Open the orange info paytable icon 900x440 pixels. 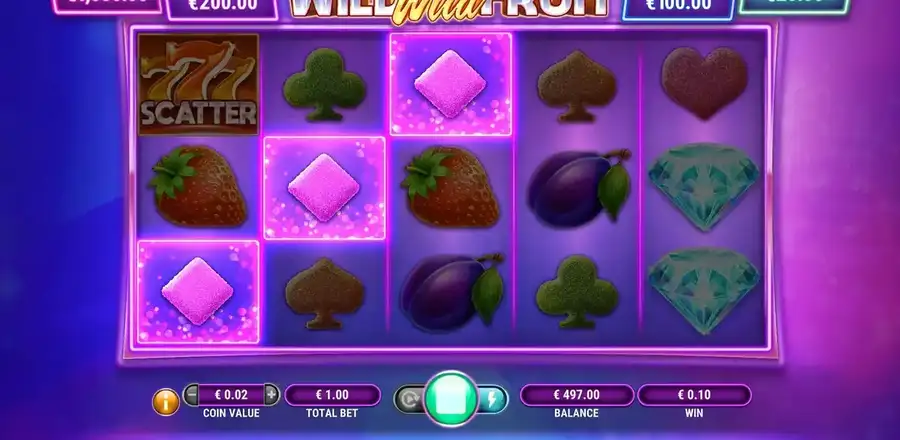coord(165,402)
